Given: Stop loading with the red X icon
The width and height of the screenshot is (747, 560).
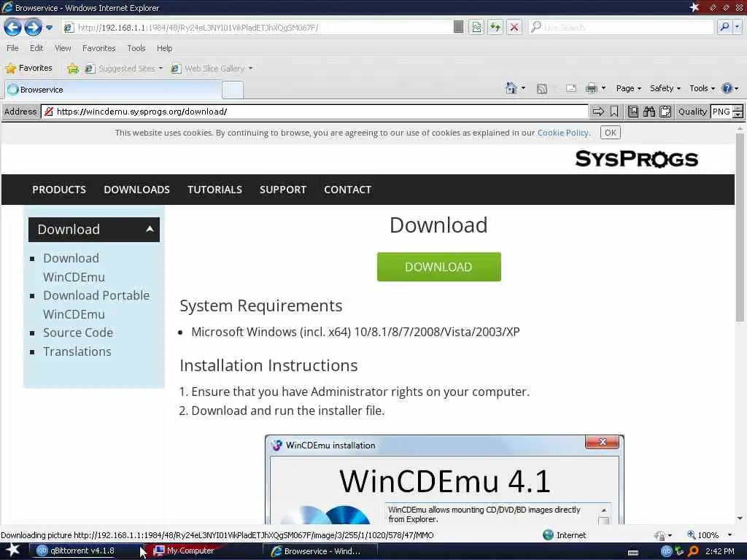Looking at the screenshot, I should tap(514, 27).
